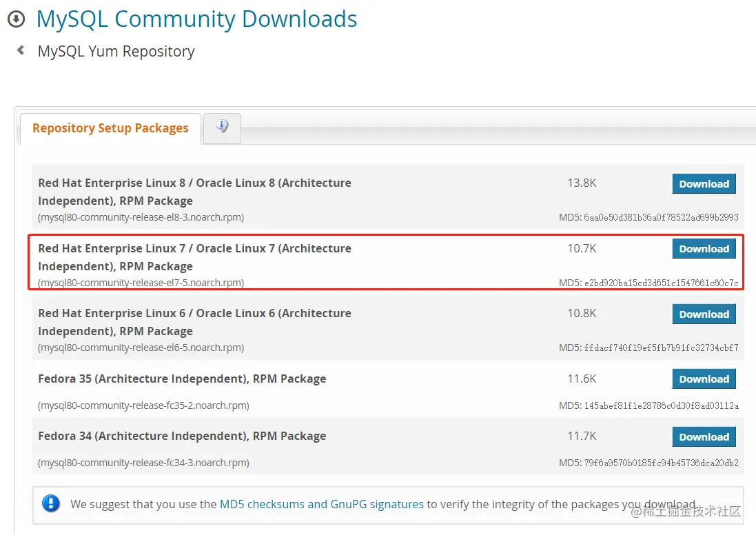Click the 10.7K file size value
Screen dimensions: 756x533
[x=582, y=248]
